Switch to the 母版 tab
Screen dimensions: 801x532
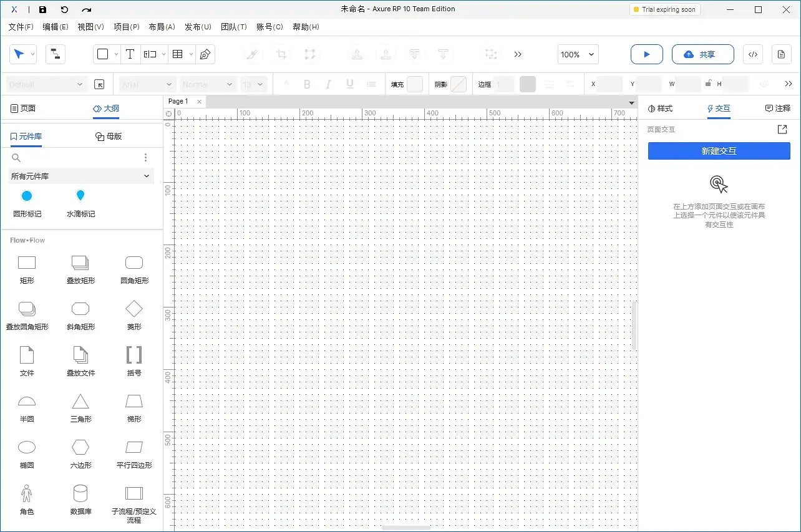click(x=109, y=136)
